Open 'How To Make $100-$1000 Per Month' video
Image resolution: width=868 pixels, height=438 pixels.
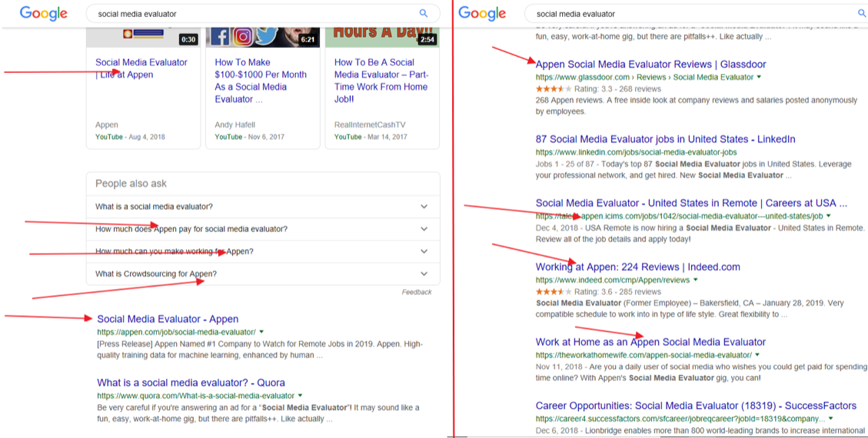click(261, 81)
